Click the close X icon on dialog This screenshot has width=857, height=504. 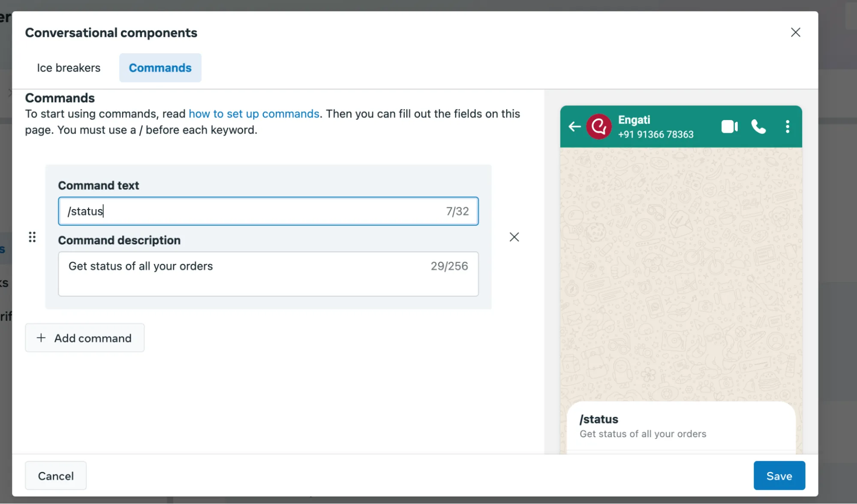(796, 32)
